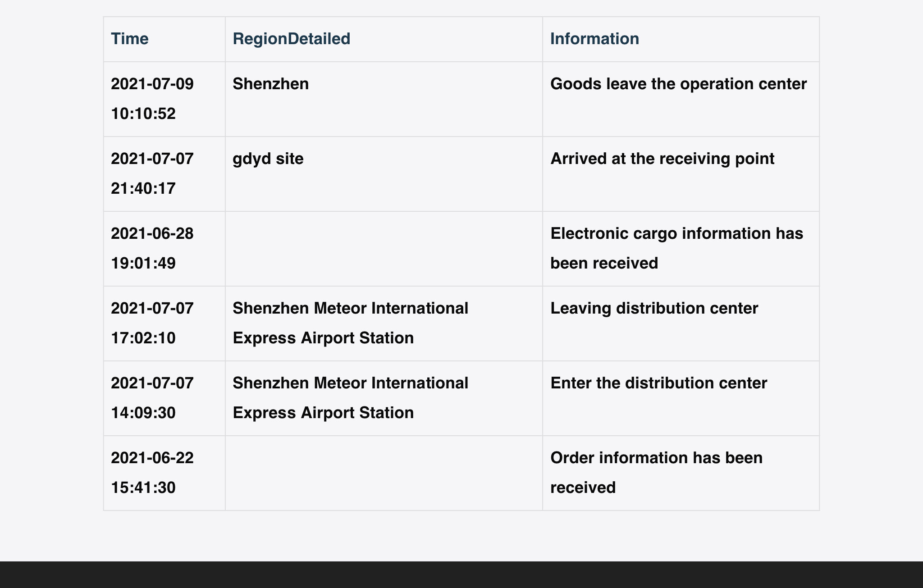Click 'Order information has been received' text
The height and width of the screenshot is (588, 923).
[x=656, y=473]
